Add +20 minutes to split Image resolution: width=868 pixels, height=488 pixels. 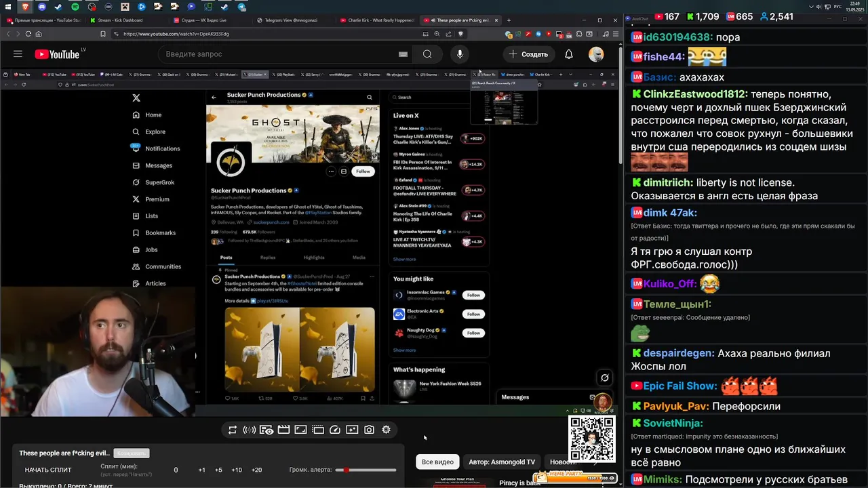pos(256,470)
